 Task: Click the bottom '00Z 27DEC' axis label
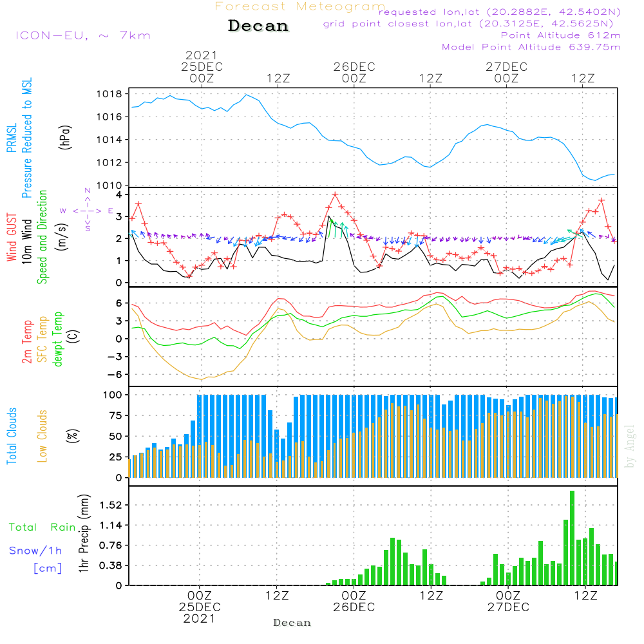coord(509,601)
